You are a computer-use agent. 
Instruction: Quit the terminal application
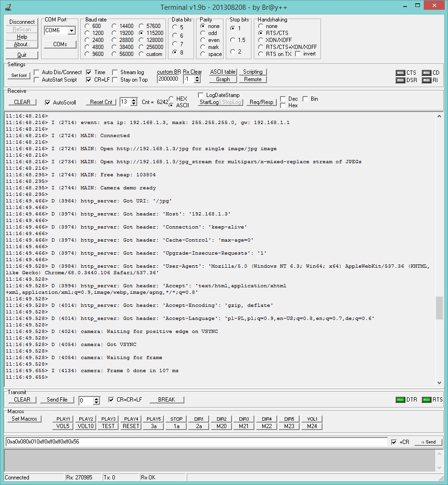(x=21, y=55)
